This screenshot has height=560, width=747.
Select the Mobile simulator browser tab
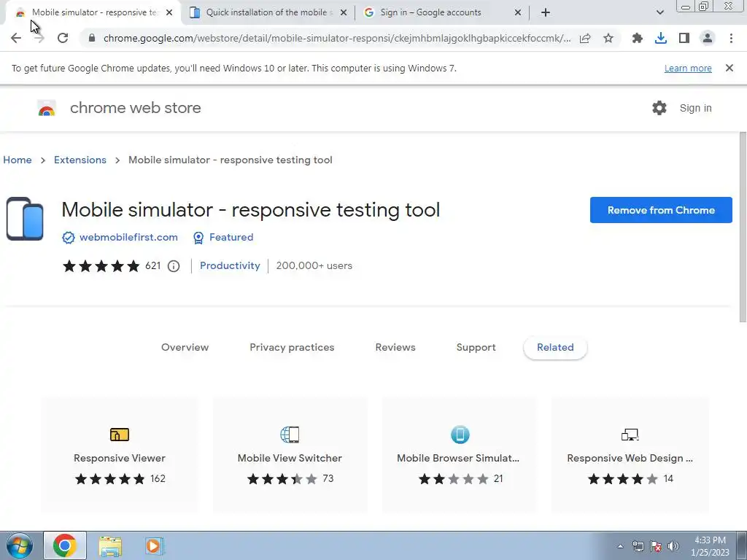pos(94,13)
